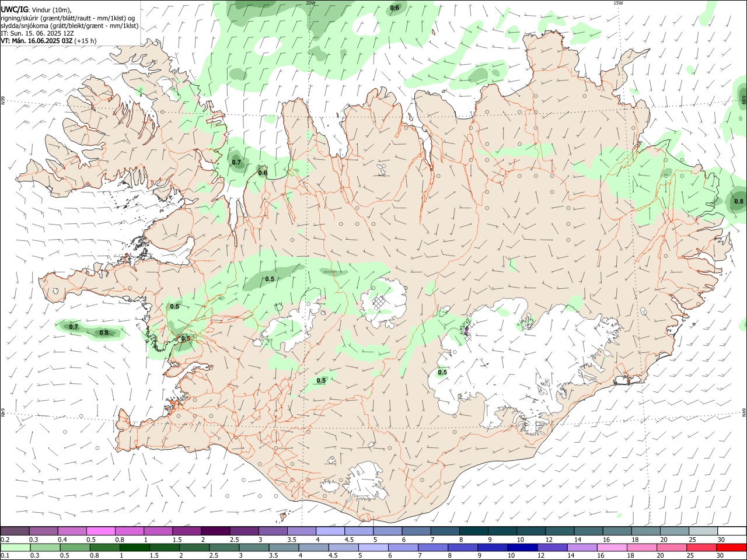This screenshot has height=560, width=747.
Task: Click the 0.6 value at the map's top edge
Action: (395, 8)
